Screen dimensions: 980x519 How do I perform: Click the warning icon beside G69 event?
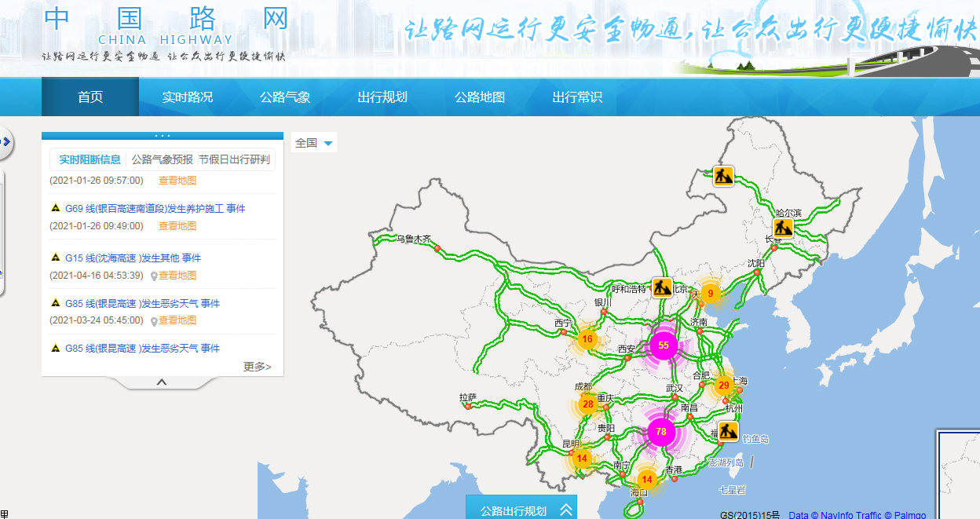[x=55, y=208]
